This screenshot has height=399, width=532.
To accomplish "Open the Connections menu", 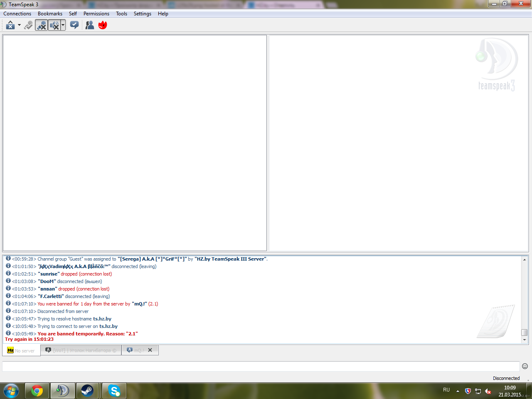I will click(17, 14).
